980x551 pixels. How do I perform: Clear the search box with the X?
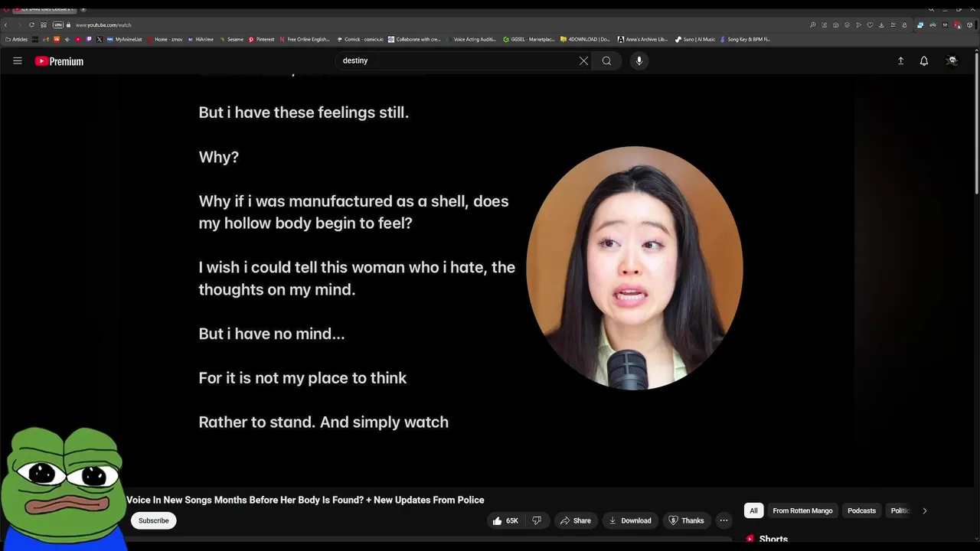tap(583, 61)
